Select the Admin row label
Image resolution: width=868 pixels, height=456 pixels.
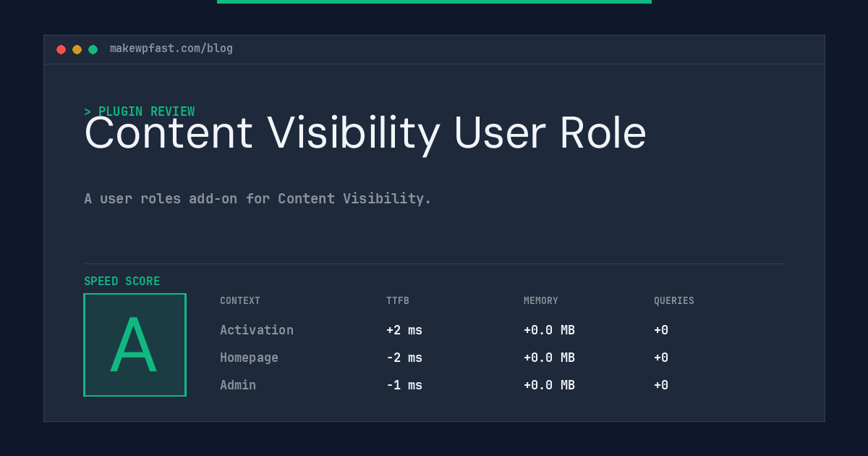pyautogui.click(x=238, y=385)
